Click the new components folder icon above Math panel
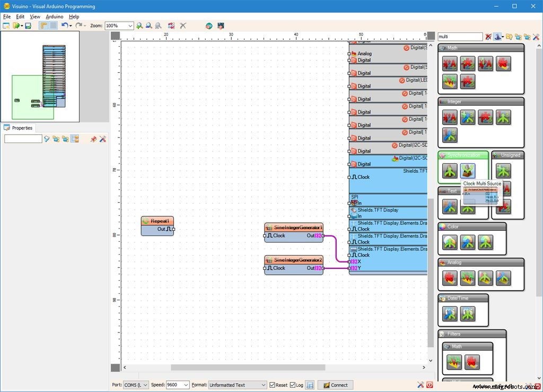 click(519, 37)
